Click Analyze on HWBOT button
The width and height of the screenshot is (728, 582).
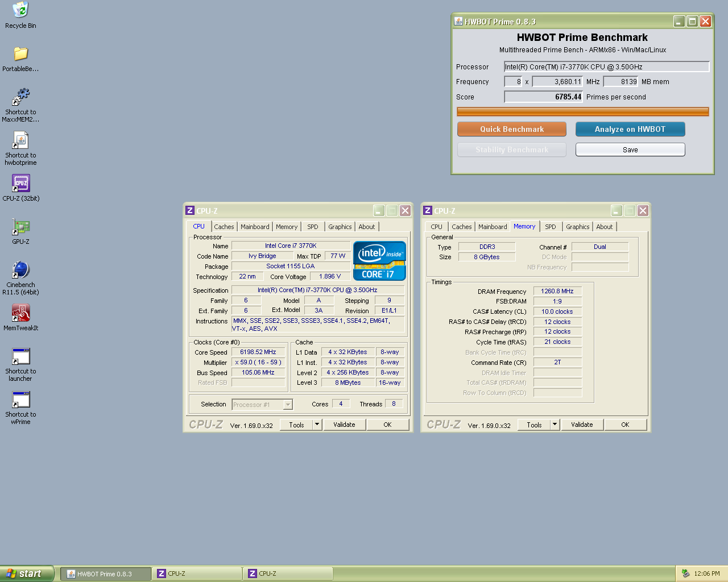[x=630, y=129]
